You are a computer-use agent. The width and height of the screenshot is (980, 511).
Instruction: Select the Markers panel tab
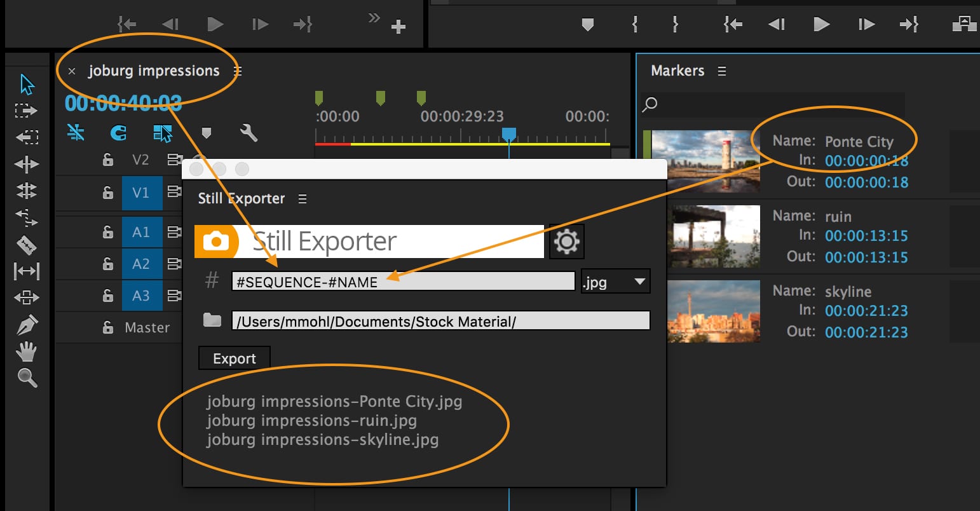[x=677, y=71]
